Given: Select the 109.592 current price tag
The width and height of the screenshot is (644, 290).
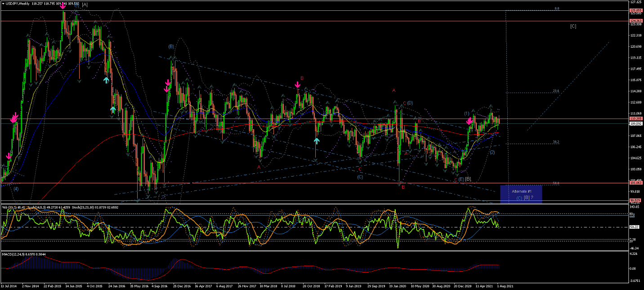Looking at the screenshot, I should pos(635,123).
